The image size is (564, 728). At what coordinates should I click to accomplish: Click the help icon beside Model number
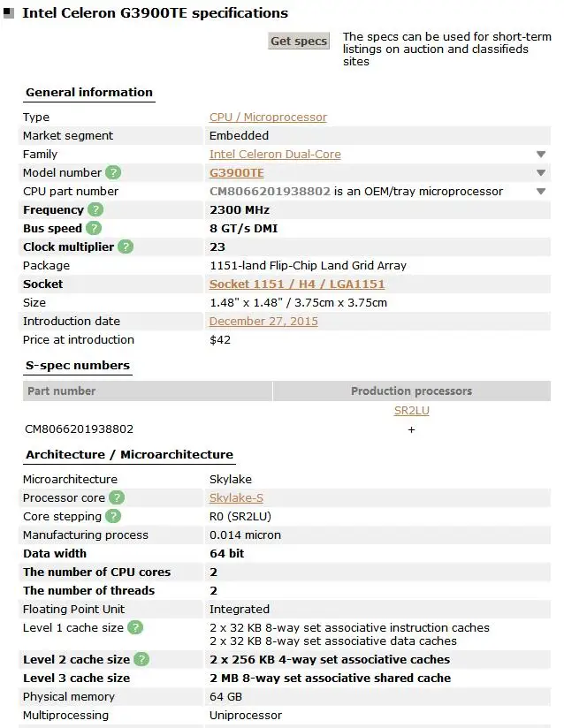114,173
